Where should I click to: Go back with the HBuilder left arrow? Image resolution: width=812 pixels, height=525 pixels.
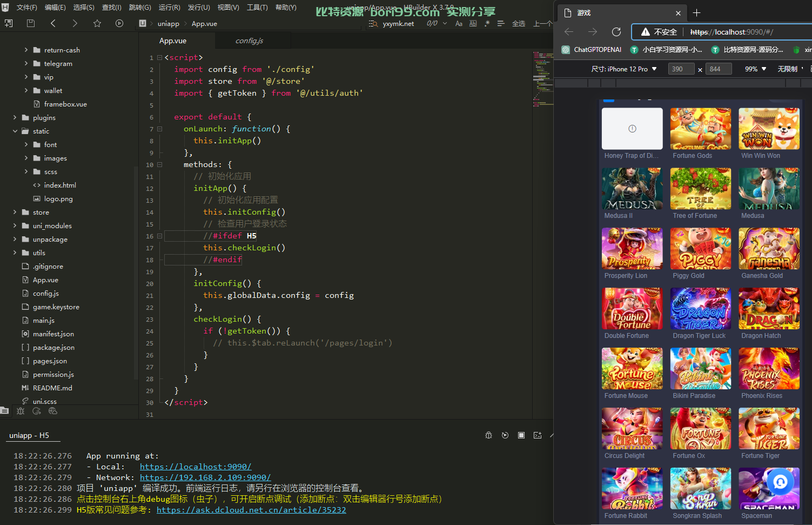click(53, 23)
